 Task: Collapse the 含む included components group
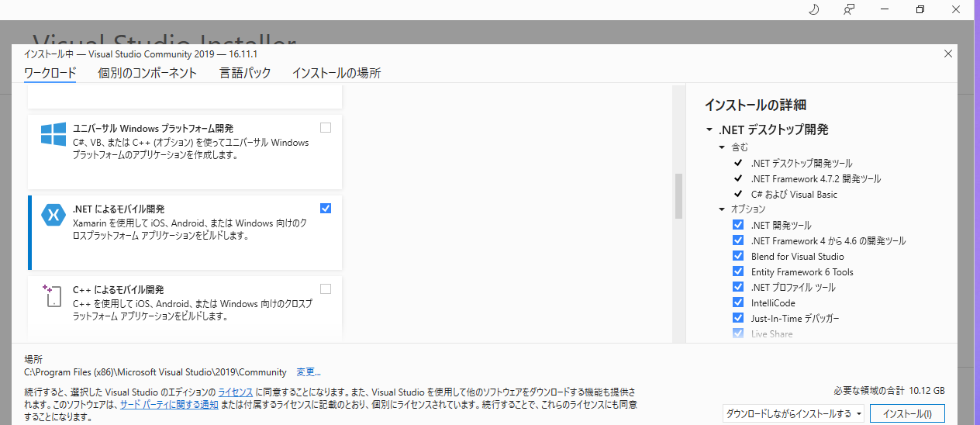coord(723,147)
